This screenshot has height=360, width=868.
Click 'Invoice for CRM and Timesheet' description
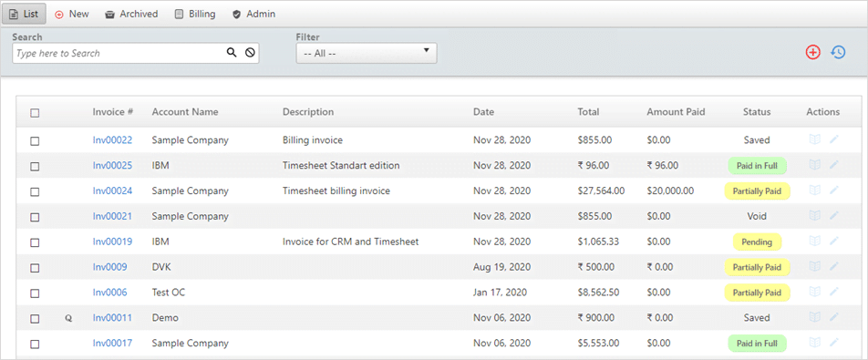[x=350, y=242]
